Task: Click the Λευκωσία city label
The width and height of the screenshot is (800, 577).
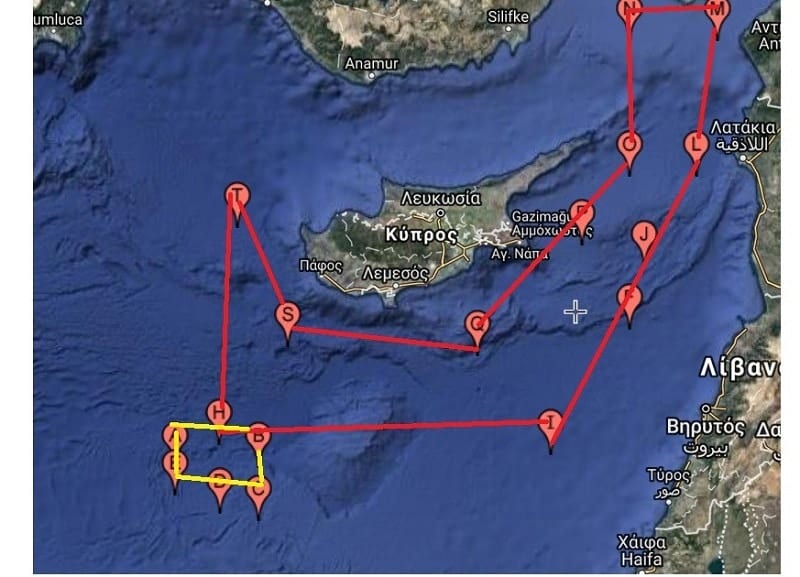Action: pos(441,198)
